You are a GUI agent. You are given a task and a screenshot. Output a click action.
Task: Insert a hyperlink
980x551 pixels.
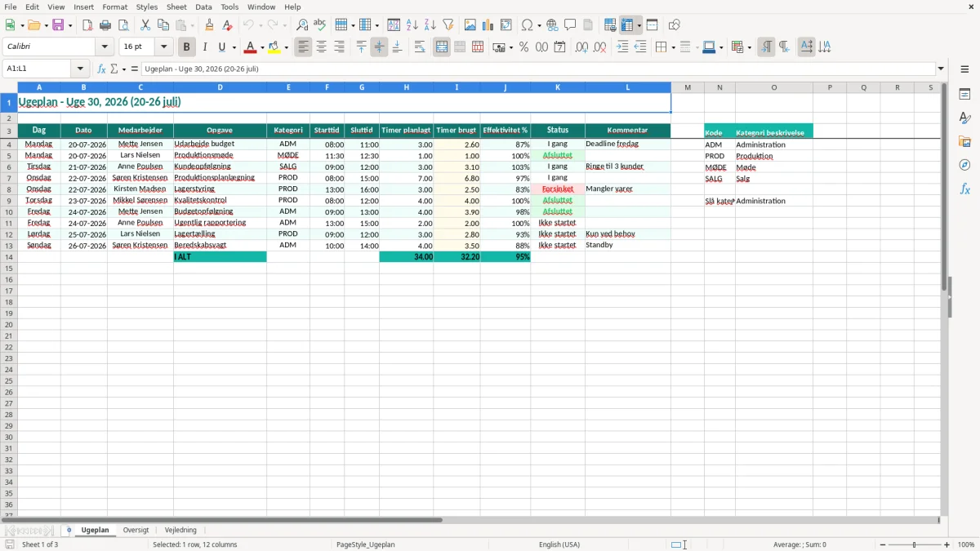[x=552, y=25]
